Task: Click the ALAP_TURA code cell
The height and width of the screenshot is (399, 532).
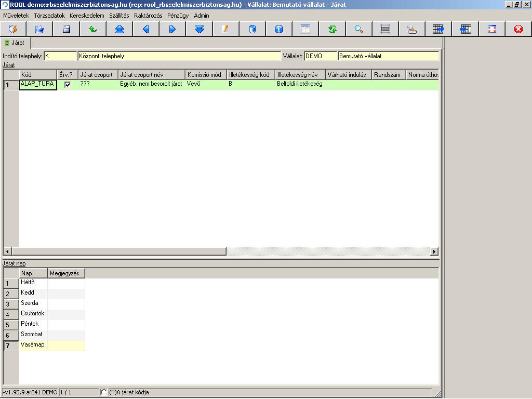Action: tap(38, 85)
